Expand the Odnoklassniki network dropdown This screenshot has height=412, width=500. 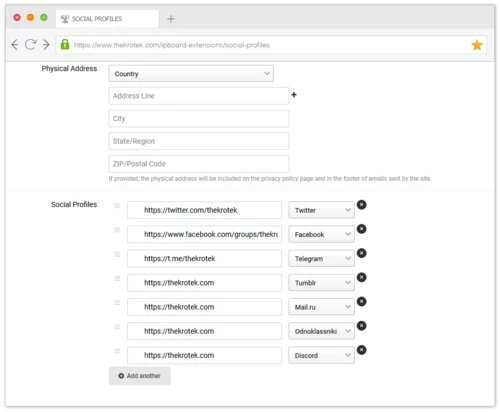(321, 331)
